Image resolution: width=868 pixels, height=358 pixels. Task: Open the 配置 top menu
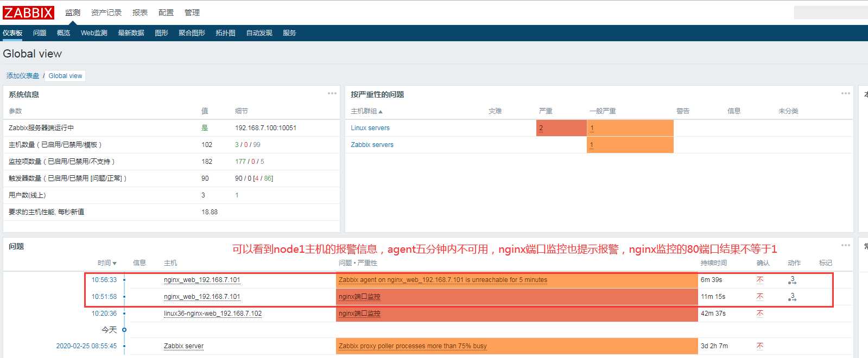pos(166,12)
